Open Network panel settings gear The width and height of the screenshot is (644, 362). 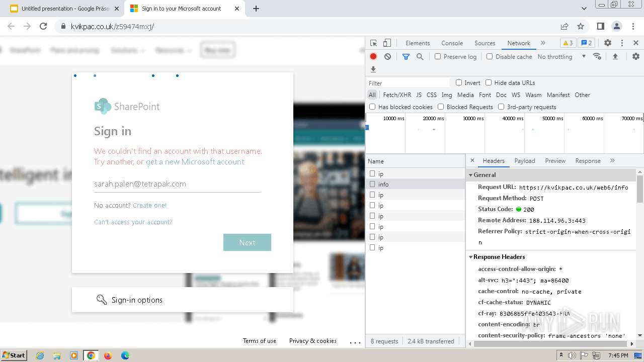pos(636,56)
